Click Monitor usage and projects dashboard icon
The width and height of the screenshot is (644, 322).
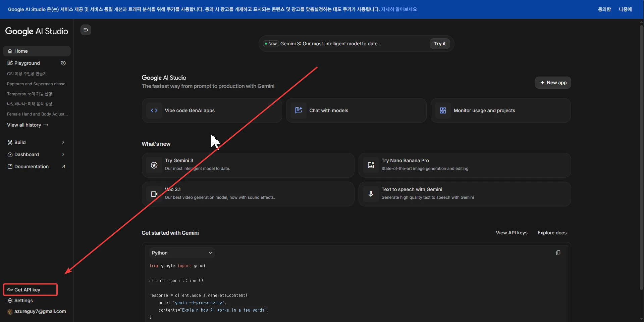443,110
